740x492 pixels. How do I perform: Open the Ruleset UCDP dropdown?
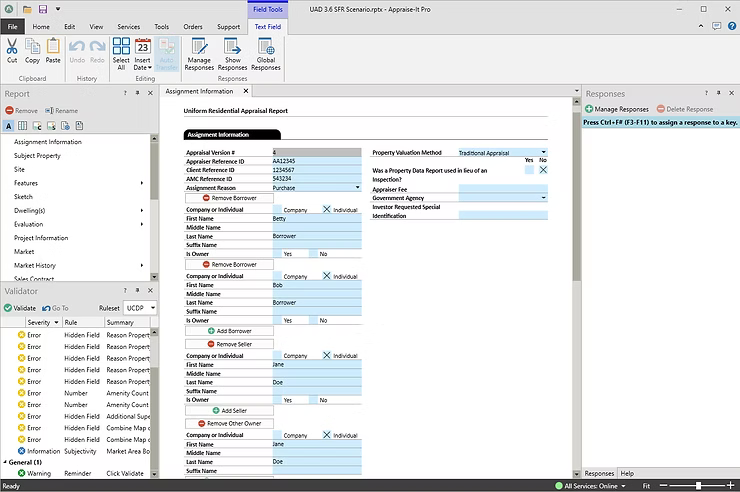[153, 308]
